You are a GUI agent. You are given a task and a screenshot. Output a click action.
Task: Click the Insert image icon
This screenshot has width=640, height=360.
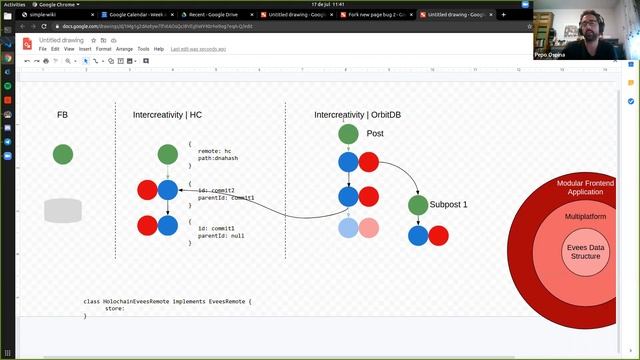coord(130,61)
